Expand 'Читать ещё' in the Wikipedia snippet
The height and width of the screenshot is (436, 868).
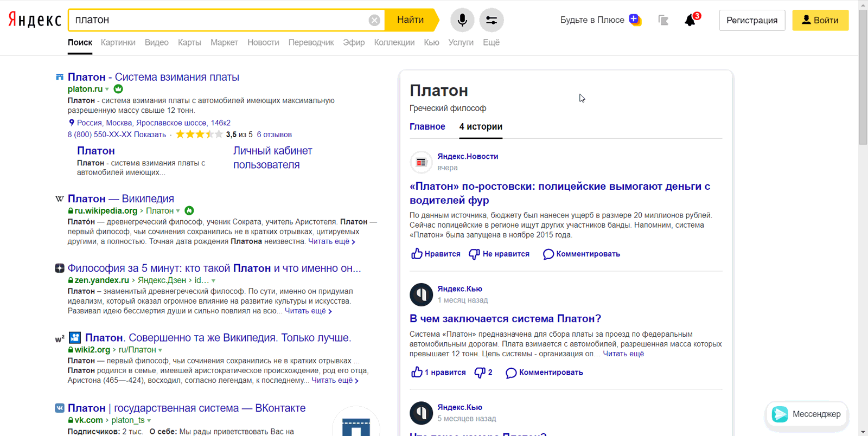(x=332, y=241)
